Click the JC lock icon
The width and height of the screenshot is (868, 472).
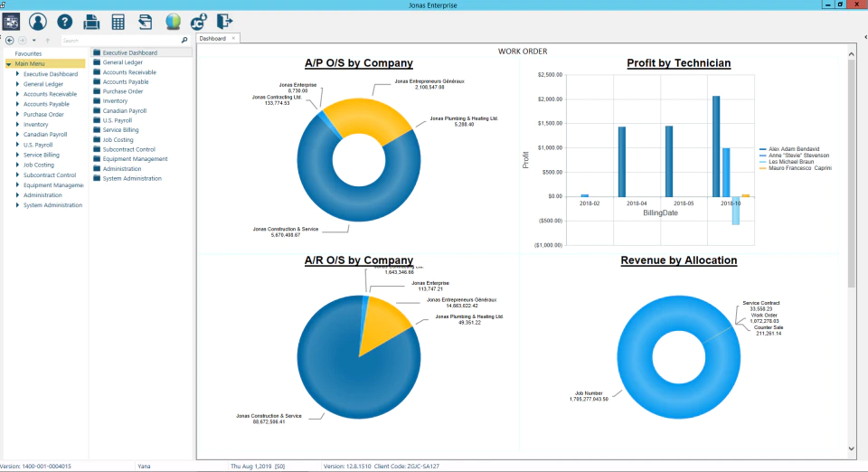[x=199, y=22]
